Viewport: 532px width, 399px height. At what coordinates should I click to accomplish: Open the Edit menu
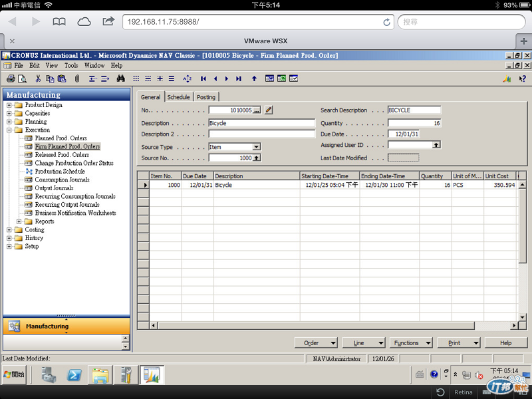(35, 65)
